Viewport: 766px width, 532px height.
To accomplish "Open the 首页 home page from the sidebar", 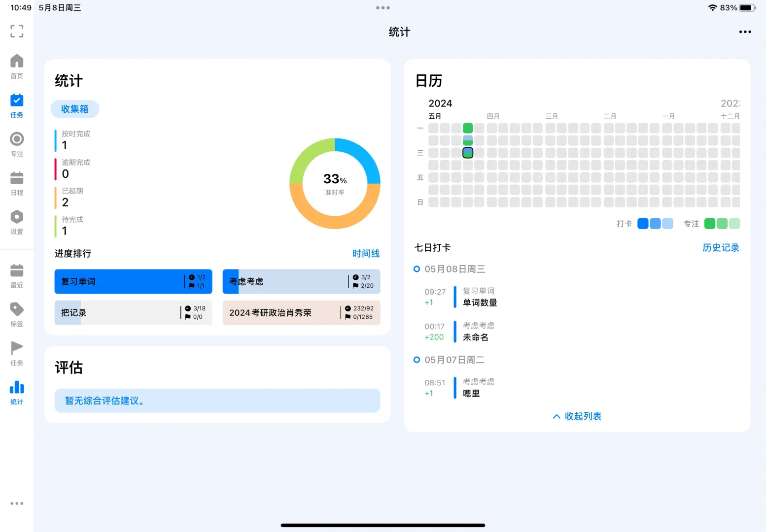I will pos(17,66).
